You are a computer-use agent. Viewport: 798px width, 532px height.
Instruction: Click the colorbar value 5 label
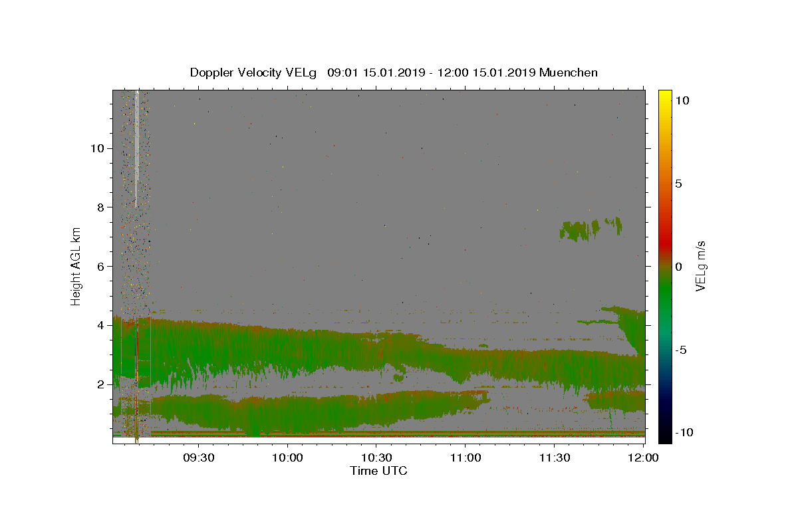pos(679,183)
